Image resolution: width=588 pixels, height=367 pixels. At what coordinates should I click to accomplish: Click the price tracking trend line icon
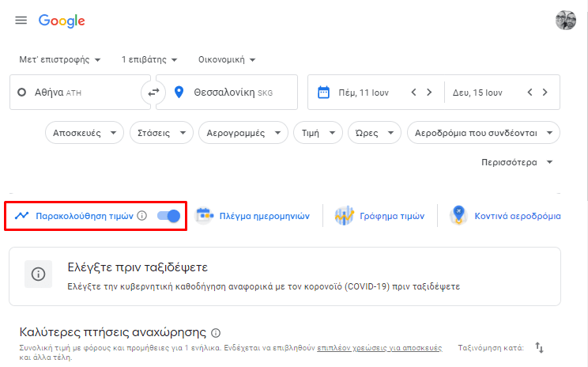22,216
